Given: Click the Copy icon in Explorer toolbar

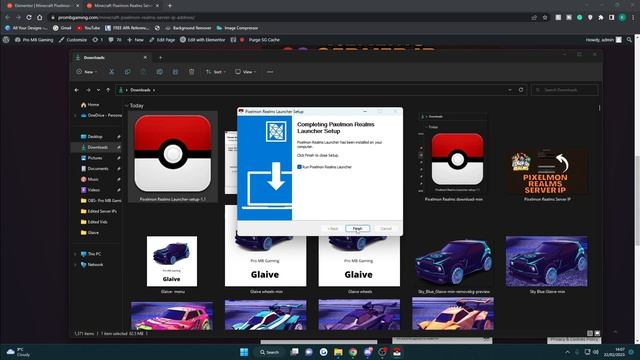Looking at the screenshot, I should click(x=127, y=72).
